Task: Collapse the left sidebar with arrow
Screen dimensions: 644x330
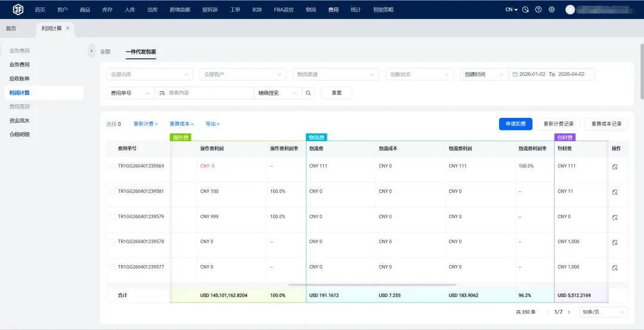Action: (x=91, y=51)
